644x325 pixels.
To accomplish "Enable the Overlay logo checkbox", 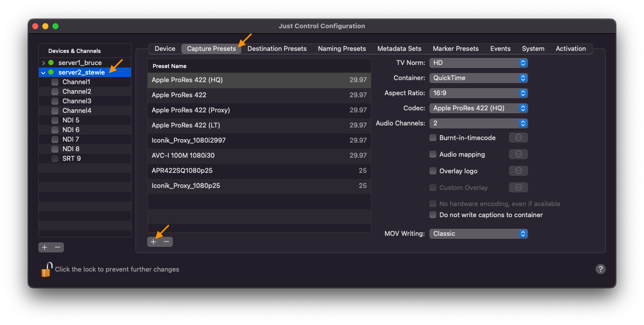I will point(433,171).
